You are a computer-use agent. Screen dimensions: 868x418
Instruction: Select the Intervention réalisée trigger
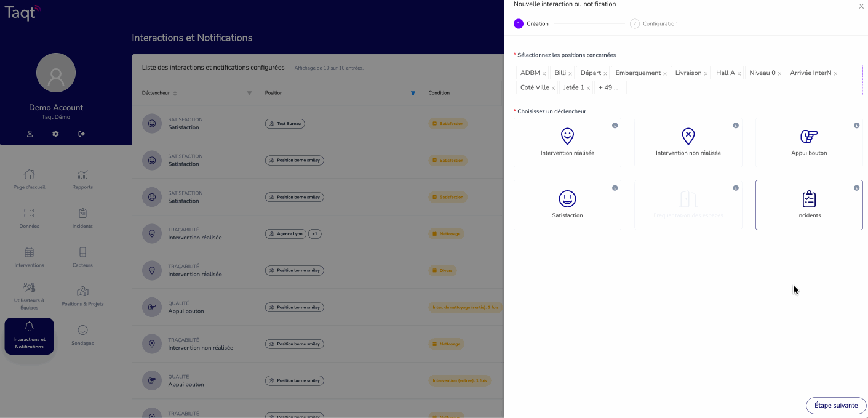(567, 143)
